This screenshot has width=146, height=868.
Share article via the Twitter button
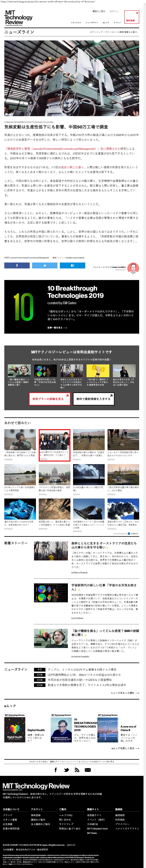pos(45,265)
